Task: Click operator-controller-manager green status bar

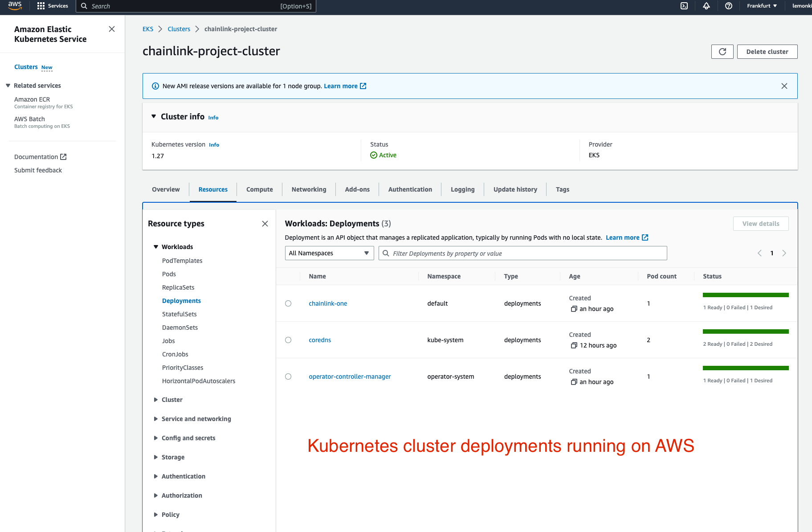Action: click(746, 368)
